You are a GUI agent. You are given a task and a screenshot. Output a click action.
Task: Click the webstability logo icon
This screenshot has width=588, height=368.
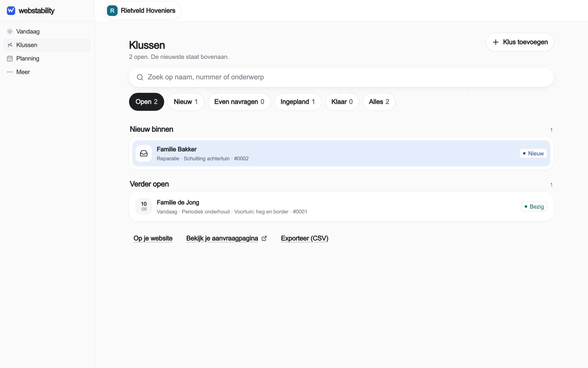[11, 10]
